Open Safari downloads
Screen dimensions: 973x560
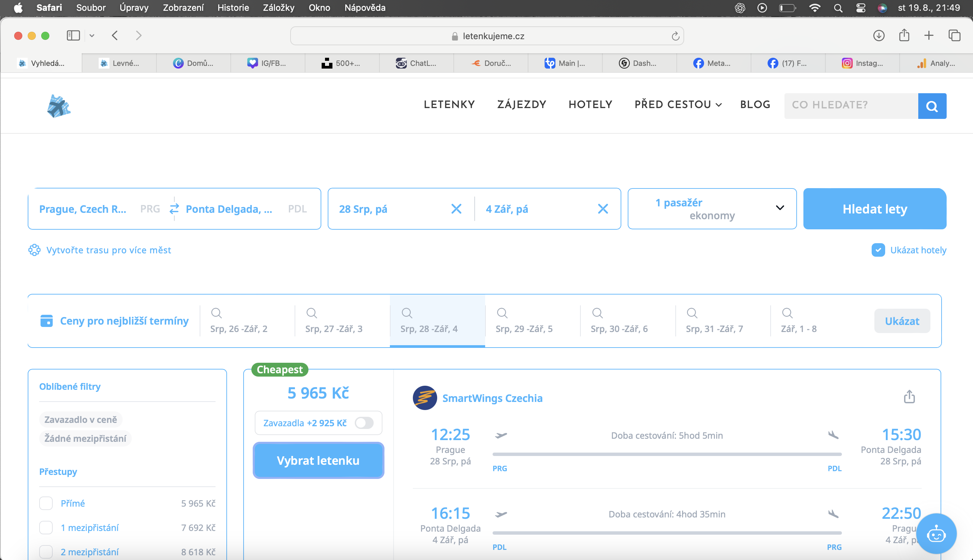pyautogui.click(x=879, y=36)
